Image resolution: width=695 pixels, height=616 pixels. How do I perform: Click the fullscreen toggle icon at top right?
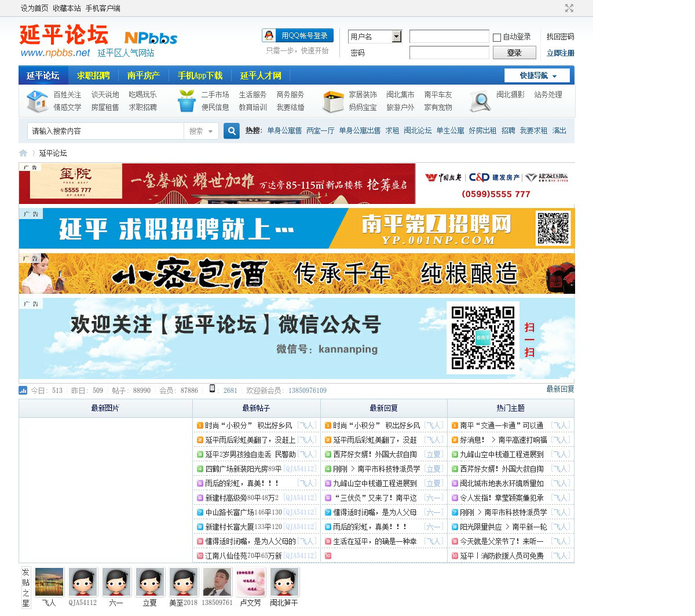point(569,8)
